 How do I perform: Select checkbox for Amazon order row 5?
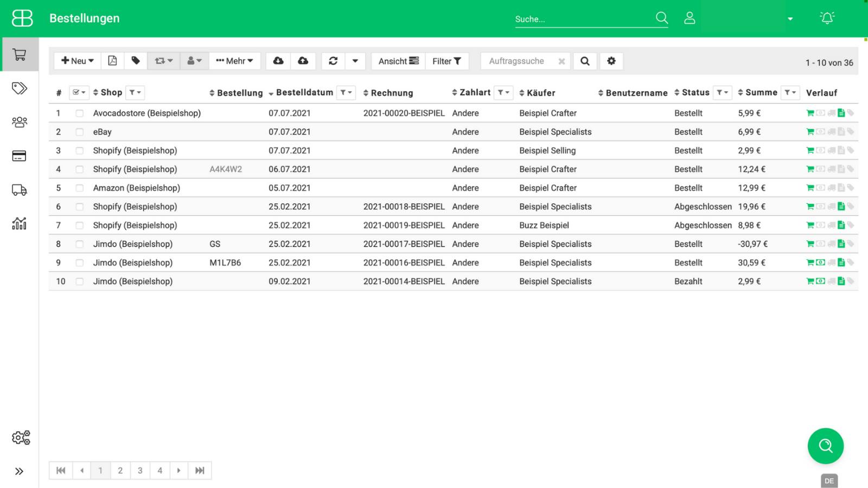tap(80, 188)
